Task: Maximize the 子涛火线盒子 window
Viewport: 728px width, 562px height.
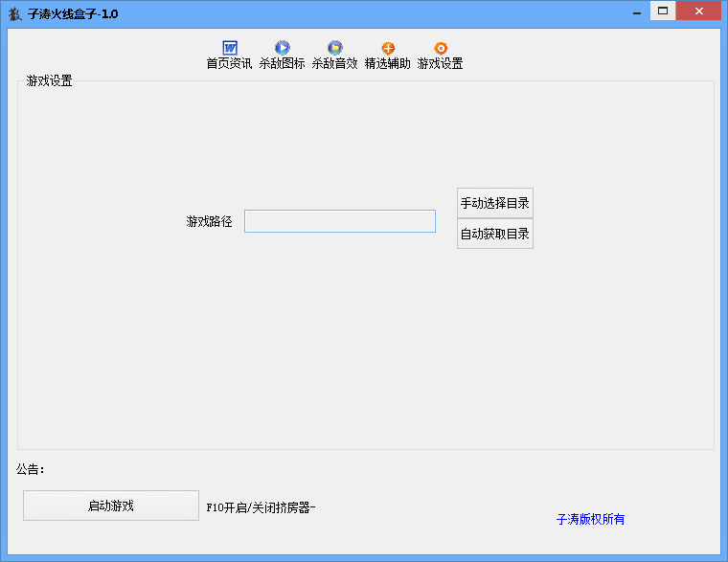Action: click(x=662, y=11)
